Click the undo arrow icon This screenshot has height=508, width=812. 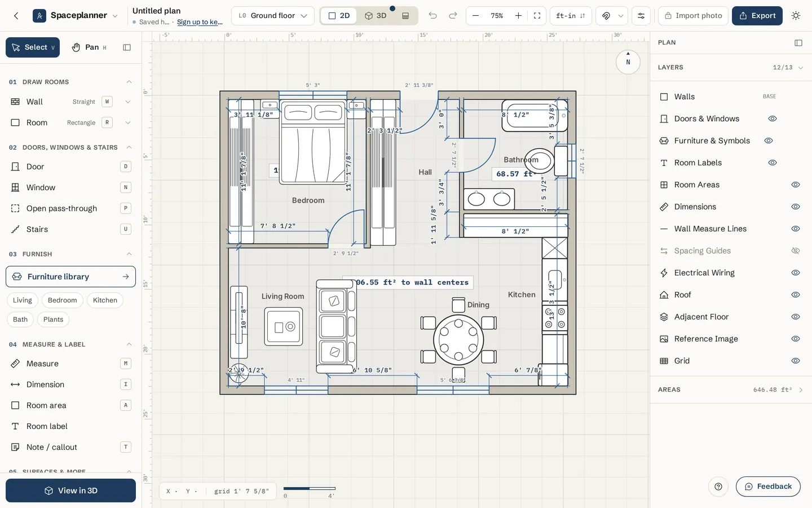(x=433, y=16)
